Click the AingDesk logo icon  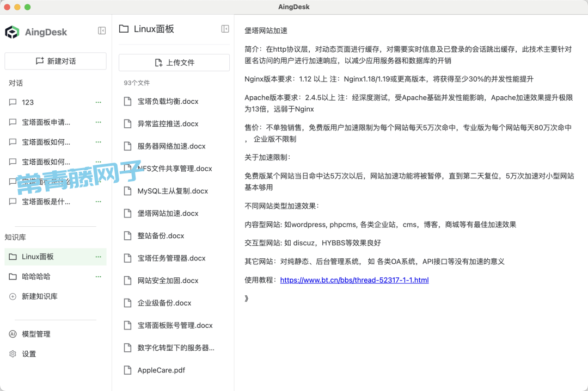click(12, 32)
